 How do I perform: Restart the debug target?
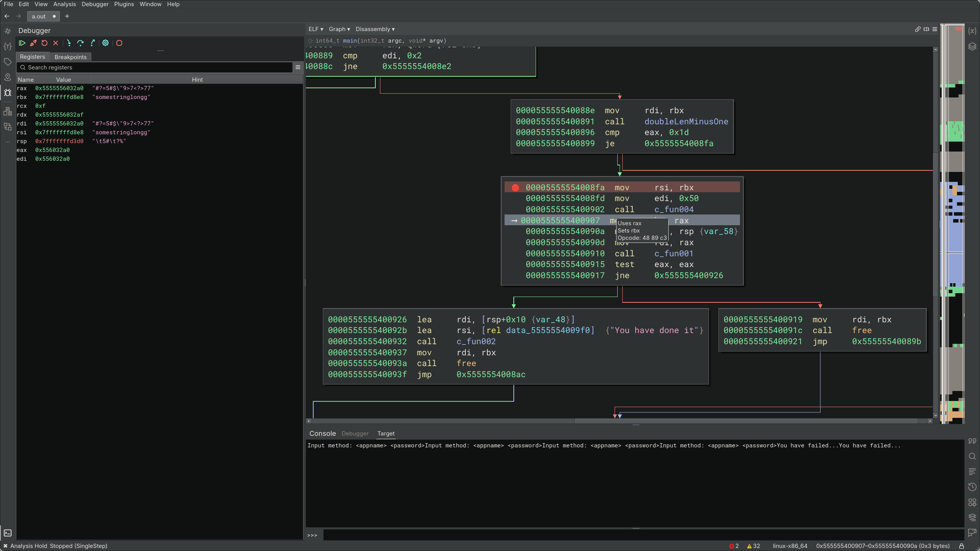pos(44,43)
